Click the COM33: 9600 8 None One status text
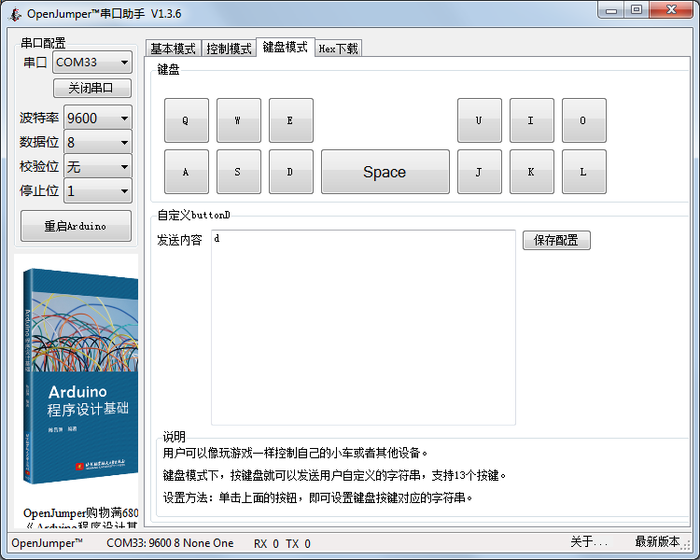 click(x=170, y=543)
